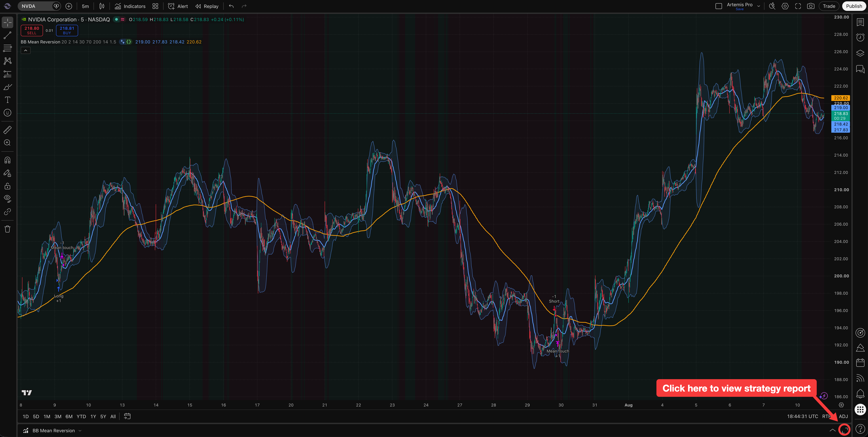Viewport: 868px width, 437px height.
Task: Toggle stay in drawing mode
Action: (x=7, y=173)
